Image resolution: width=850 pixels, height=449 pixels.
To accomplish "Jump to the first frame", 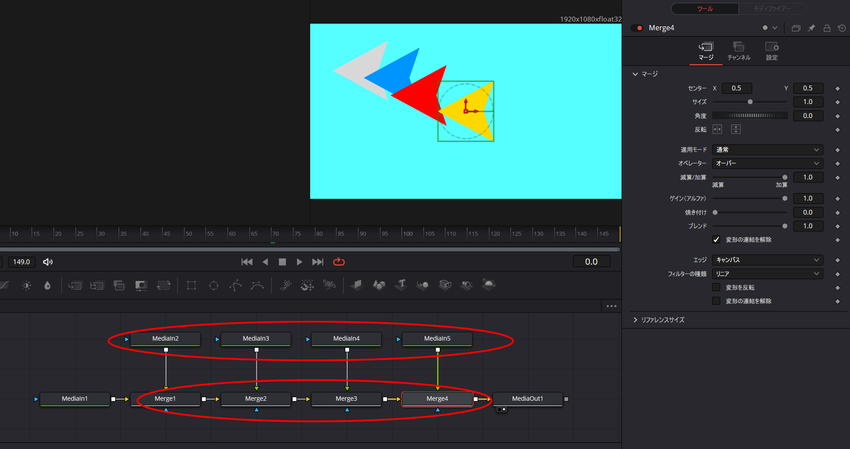I will click(x=247, y=262).
